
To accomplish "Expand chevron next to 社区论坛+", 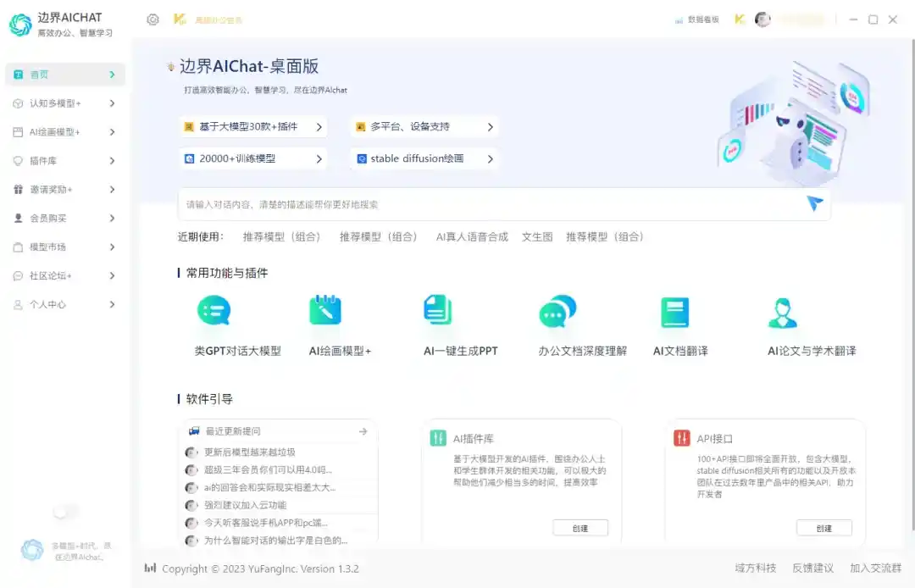I will [x=112, y=275].
